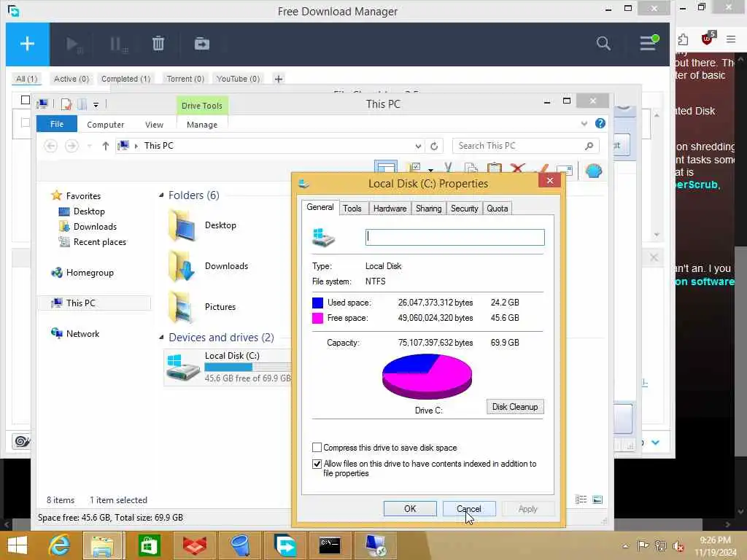Collapse the Devices and drives (2) group
This screenshot has width=747, height=560.
coord(161,338)
